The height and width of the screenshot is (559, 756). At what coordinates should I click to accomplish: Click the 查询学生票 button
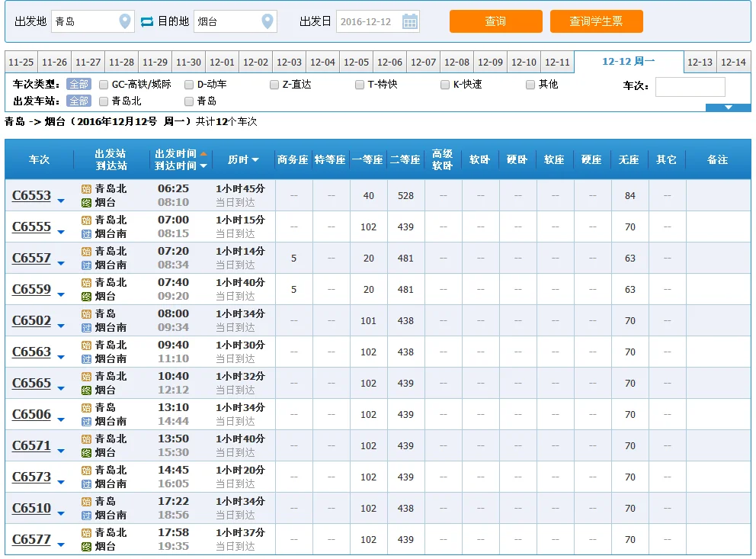pyautogui.click(x=597, y=21)
